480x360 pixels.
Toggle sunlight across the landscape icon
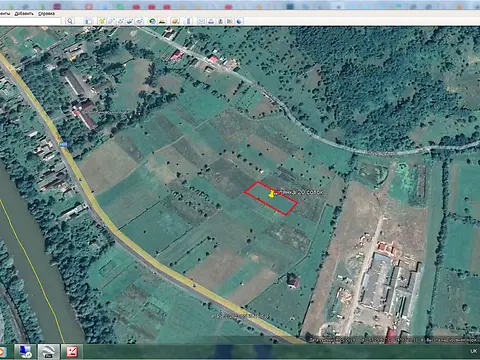(x=162, y=21)
